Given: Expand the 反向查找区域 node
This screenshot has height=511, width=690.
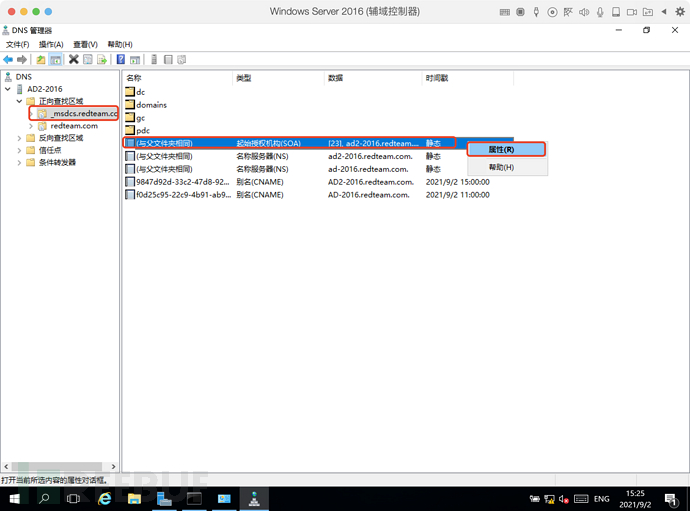Looking at the screenshot, I should point(19,138).
